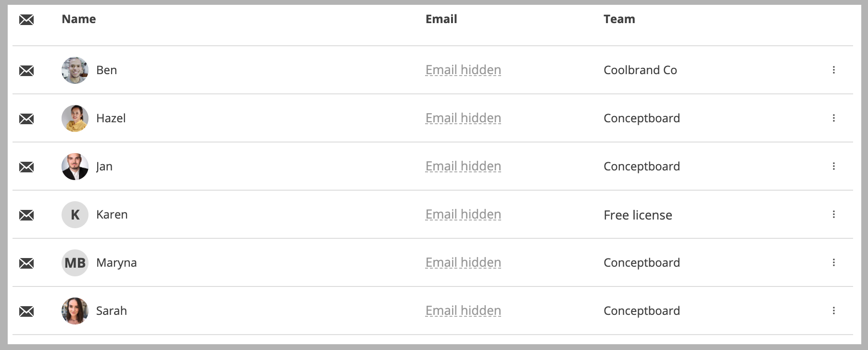The height and width of the screenshot is (350, 868).
Task: Click the envelope icon next to Ben
Action: tap(26, 71)
